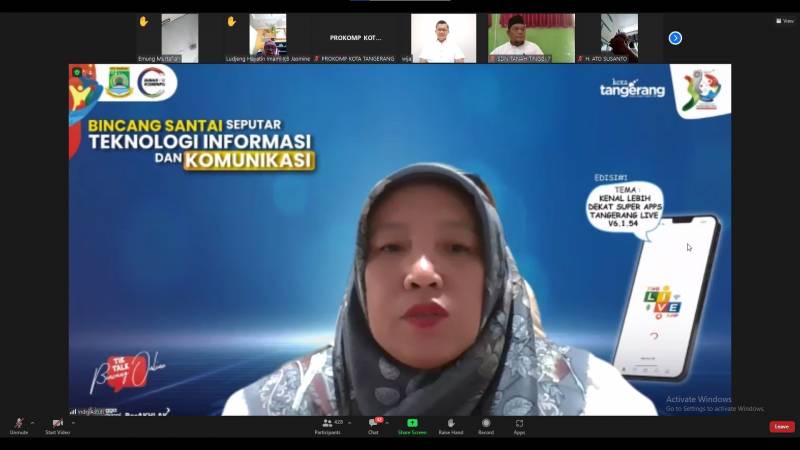Click the raised hand icon on Emung's thumbnail
The width and height of the screenshot is (800, 450).
tap(143, 21)
